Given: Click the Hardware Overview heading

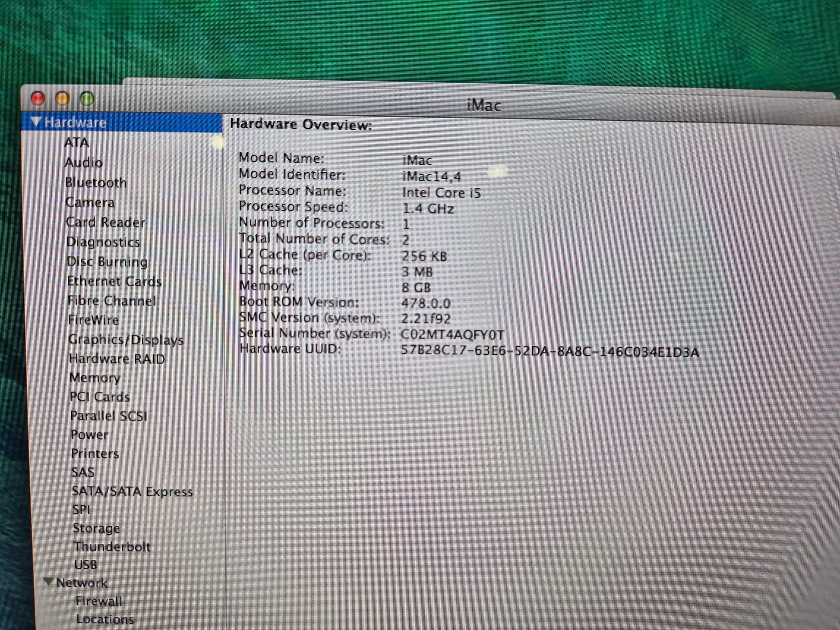Looking at the screenshot, I should pyautogui.click(x=301, y=125).
